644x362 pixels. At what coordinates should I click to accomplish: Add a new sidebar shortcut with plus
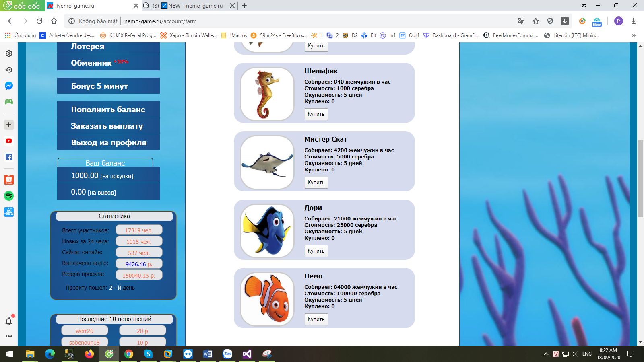click(x=9, y=125)
